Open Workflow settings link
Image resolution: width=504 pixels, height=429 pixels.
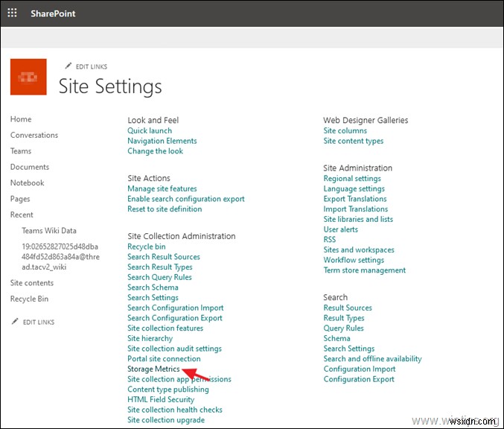coord(354,260)
